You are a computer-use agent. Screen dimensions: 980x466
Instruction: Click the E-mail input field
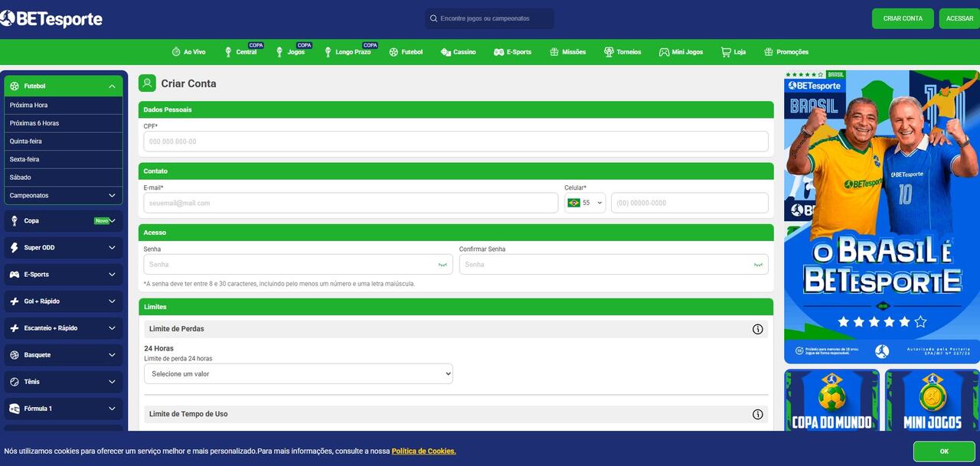pyautogui.click(x=351, y=203)
